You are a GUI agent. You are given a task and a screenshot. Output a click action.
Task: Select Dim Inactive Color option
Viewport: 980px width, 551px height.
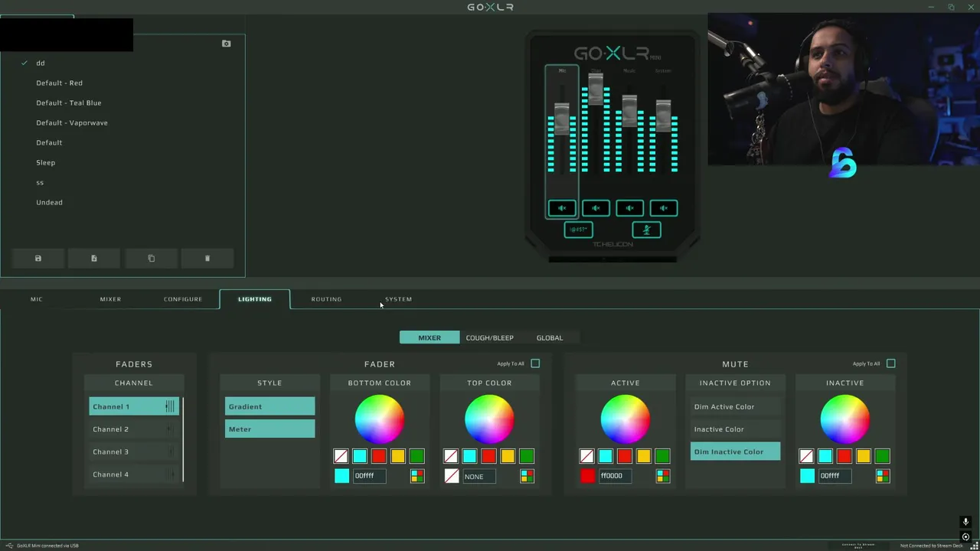pyautogui.click(x=735, y=452)
